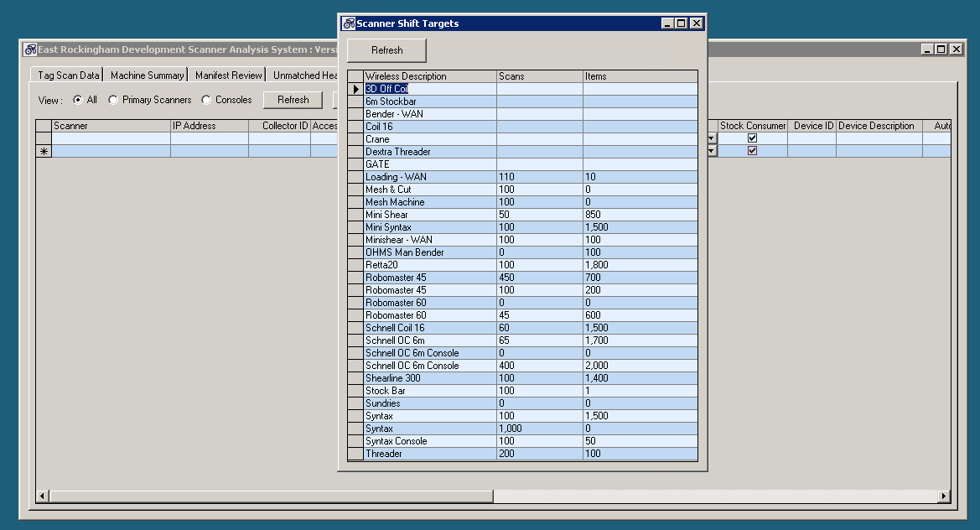
Task: Click the bottom horizontal scrollbar of the main window
Action: (268, 496)
